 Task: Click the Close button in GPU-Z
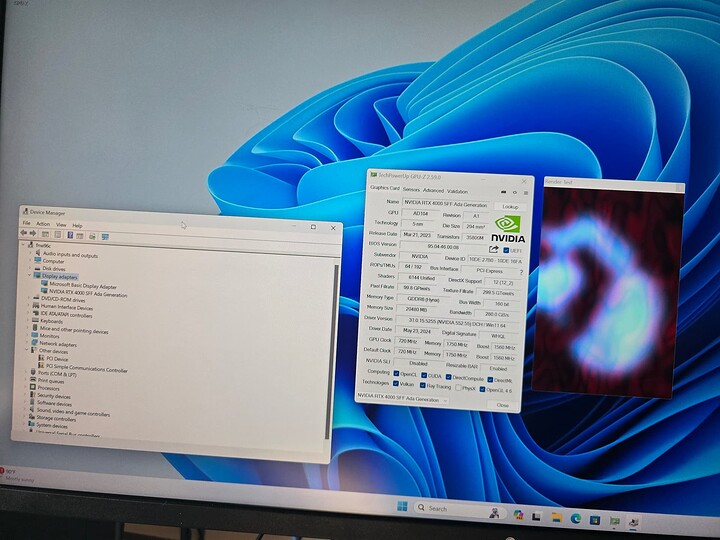pos(502,405)
